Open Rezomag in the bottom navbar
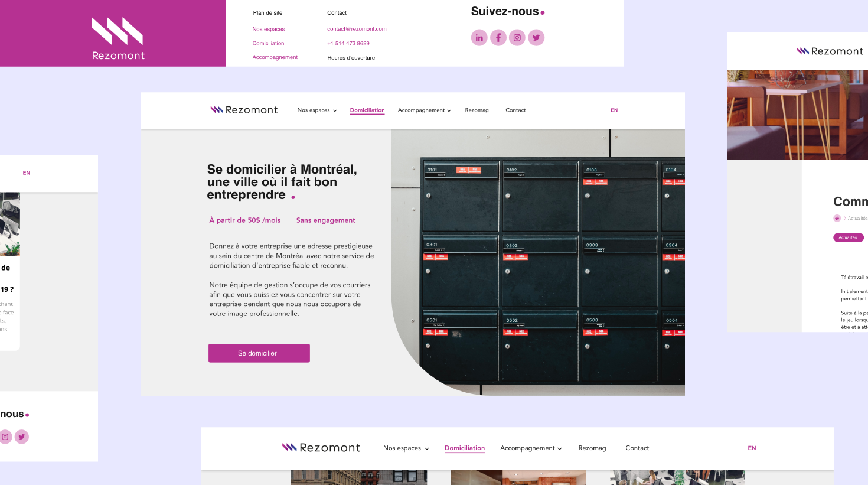The height and width of the screenshot is (485, 868). point(592,448)
